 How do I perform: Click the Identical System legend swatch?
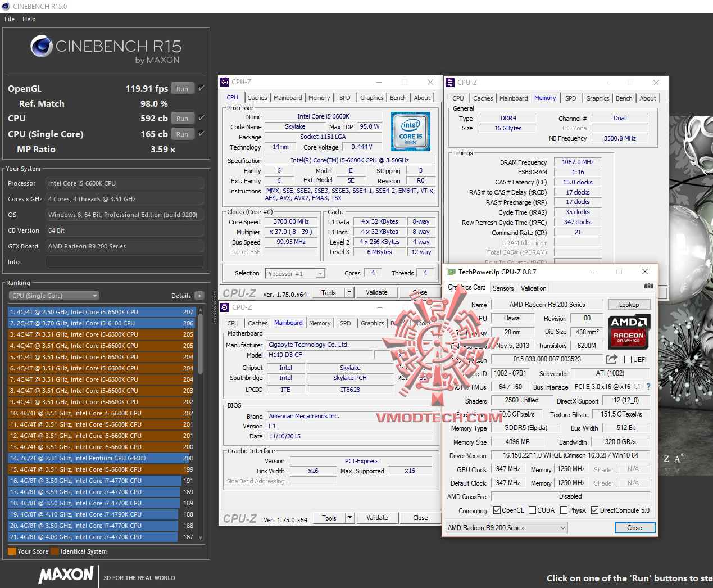(55, 551)
